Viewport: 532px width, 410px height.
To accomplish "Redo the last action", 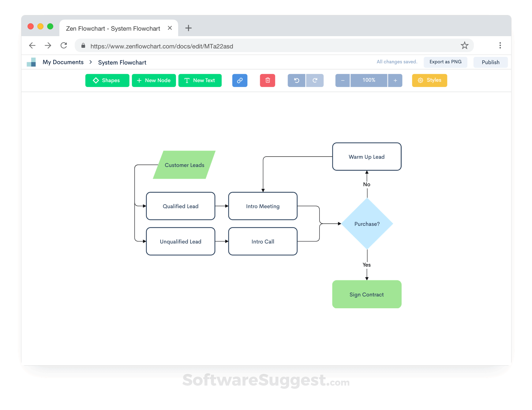I will [315, 80].
